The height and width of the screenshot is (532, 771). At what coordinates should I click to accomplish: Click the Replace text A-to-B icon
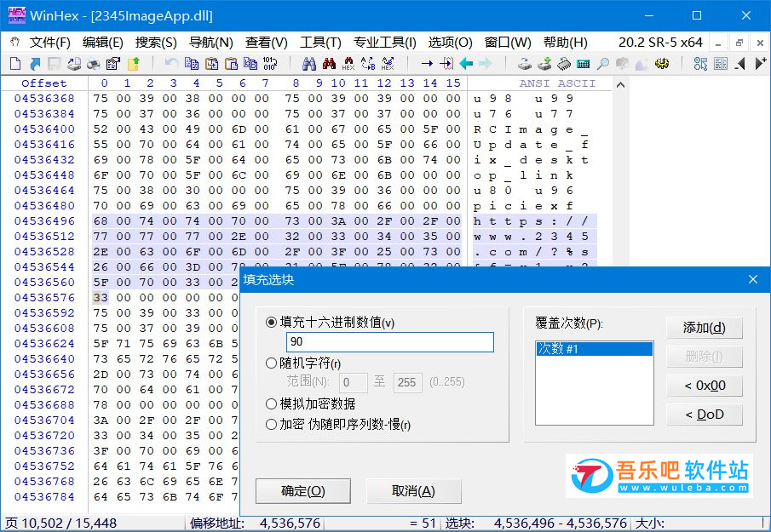click(x=368, y=63)
